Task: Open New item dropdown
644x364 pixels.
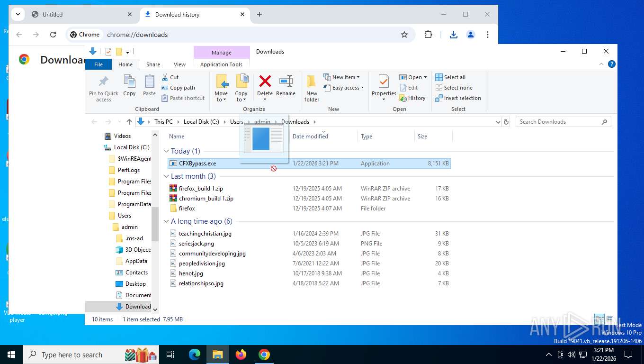Action: 341,77
